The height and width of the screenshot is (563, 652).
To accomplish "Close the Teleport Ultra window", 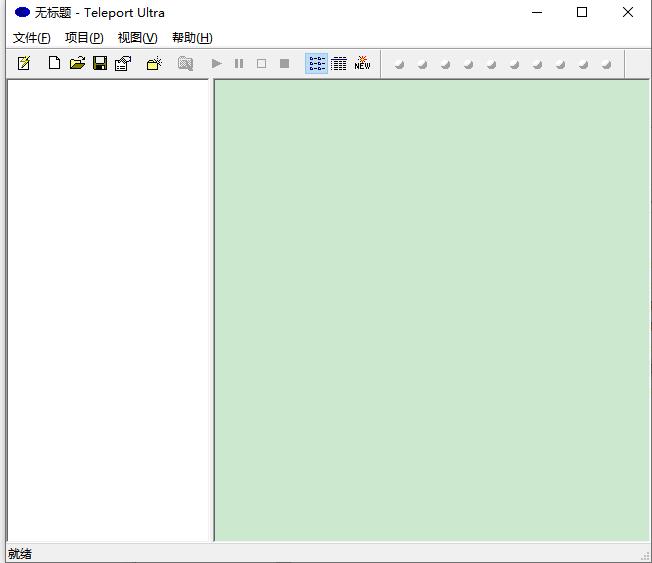I will click(628, 12).
